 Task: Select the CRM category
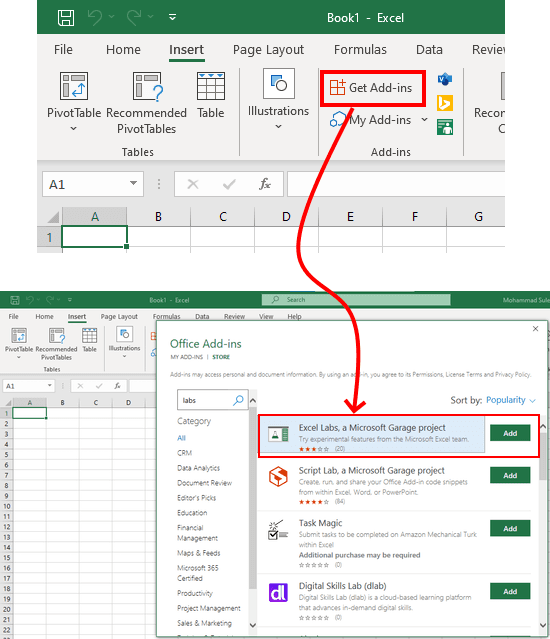click(x=185, y=453)
